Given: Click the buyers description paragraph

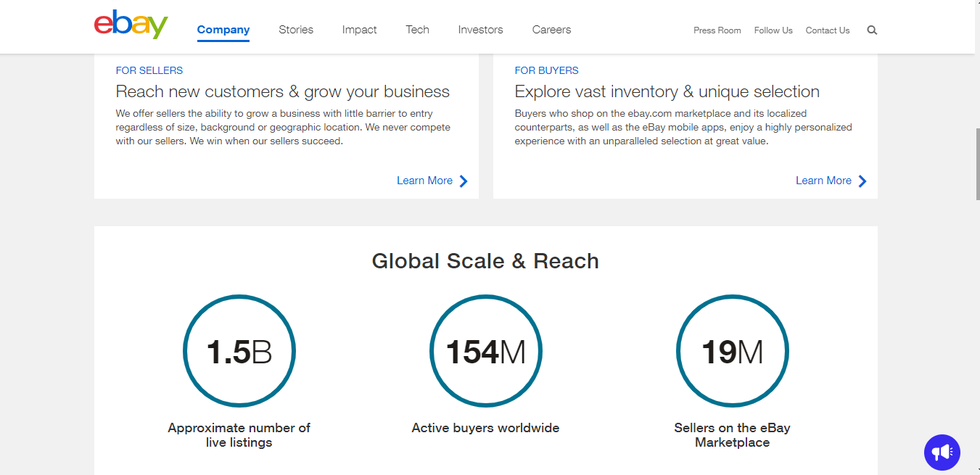Looking at the screenshot, I should (x=683, y=128).
